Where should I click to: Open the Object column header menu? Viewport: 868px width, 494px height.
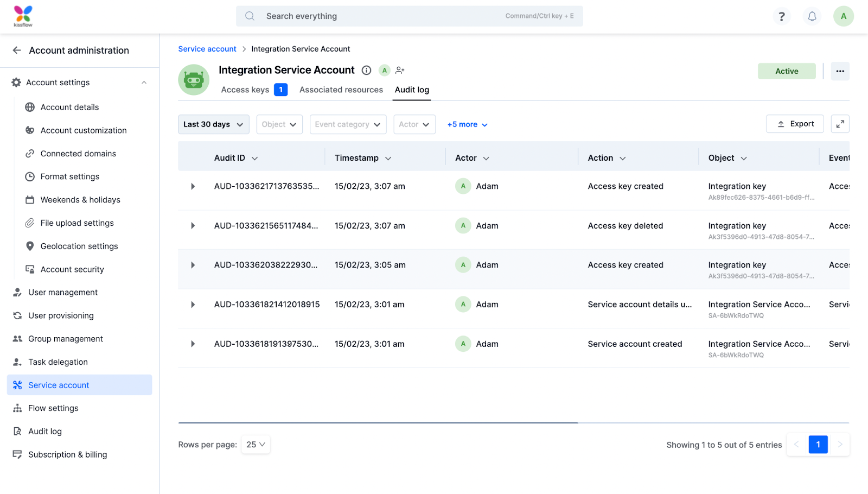click(744, 159)
